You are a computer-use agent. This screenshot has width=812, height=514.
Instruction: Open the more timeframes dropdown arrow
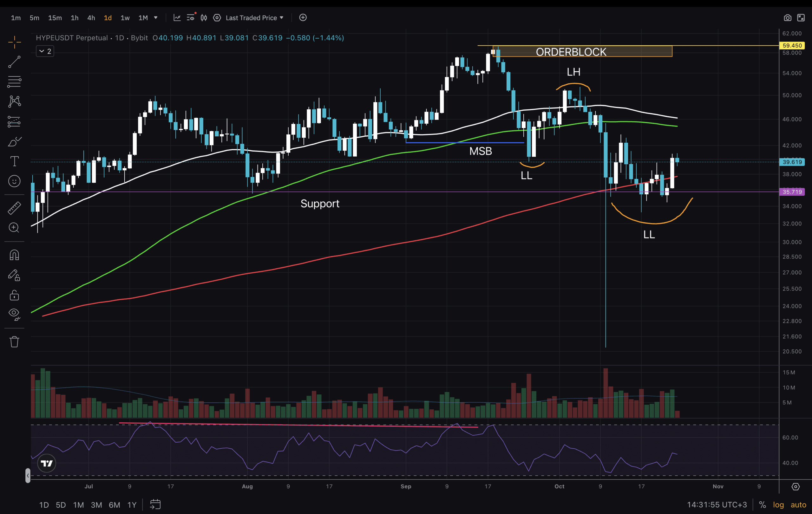coord(155,18)
